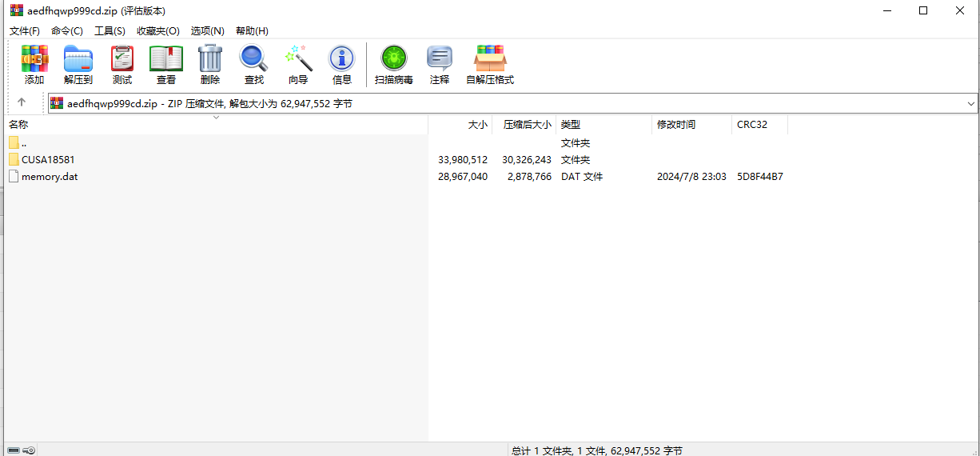Open the 收藏夹(O) menu

click(x=158, y=30)
